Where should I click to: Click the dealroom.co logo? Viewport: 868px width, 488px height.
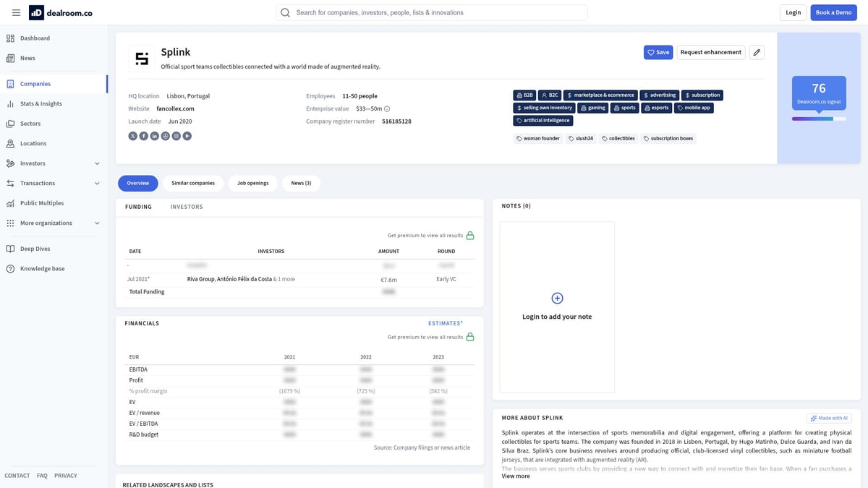click(61, 12)
